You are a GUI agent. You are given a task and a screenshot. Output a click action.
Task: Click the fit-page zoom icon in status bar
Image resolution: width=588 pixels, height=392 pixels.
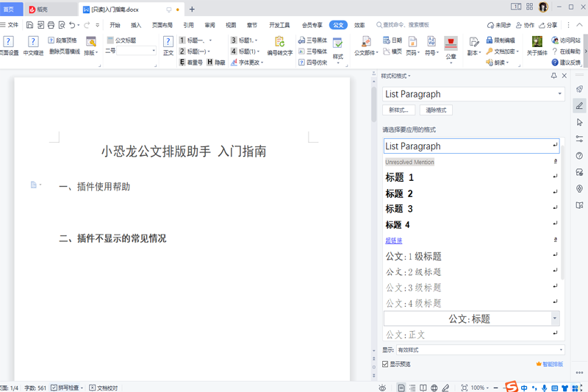(465, 388)
